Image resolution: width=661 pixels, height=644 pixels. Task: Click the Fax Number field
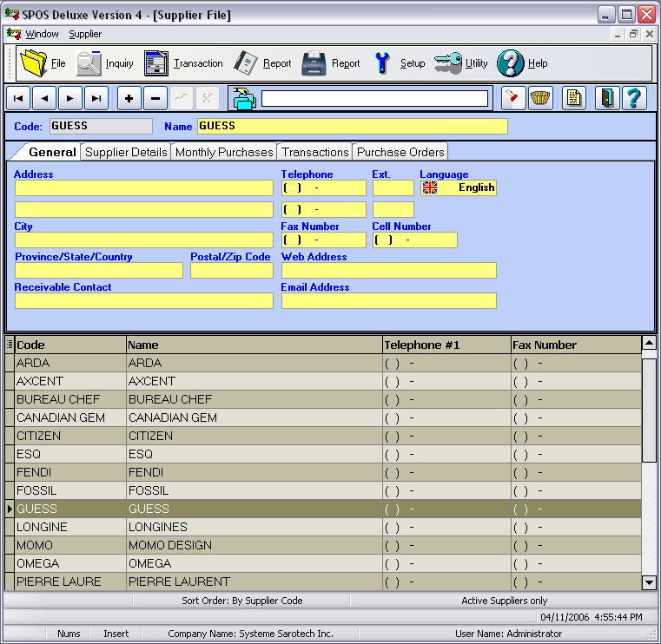tap(323, 240)
